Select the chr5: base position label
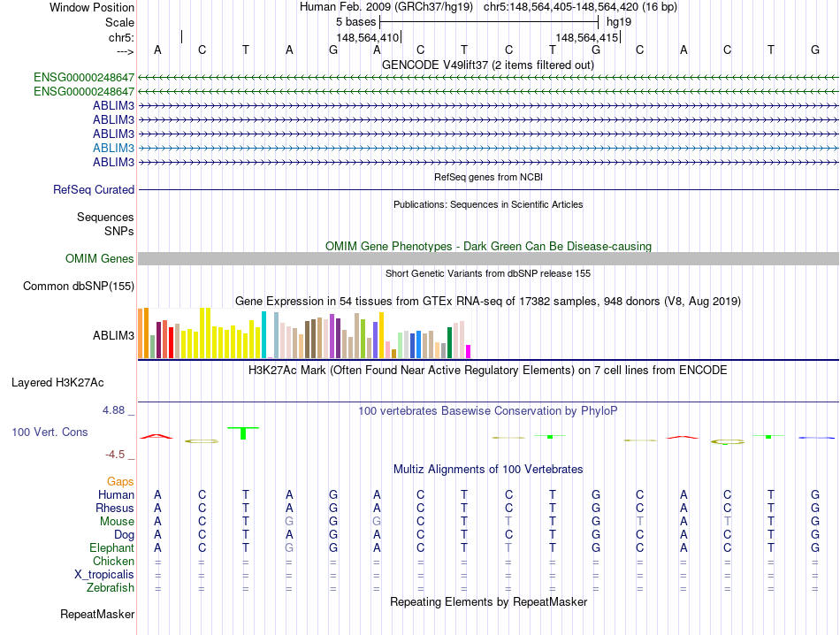The height and width of the screenshot is (635, 840). click(x=121, y=37)
